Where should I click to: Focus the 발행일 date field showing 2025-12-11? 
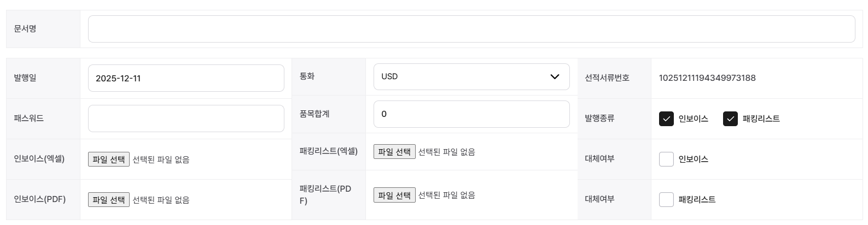pos(186,78)
